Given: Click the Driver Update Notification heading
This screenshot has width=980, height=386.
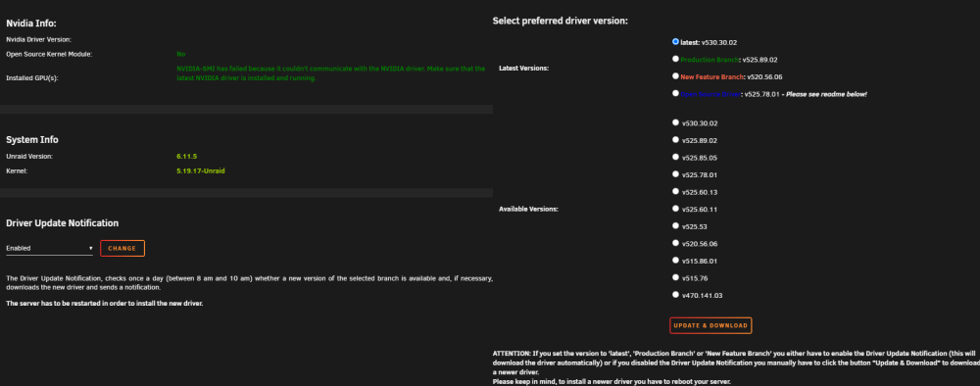Looking at the screenshot, I should [x=63, y=223].
